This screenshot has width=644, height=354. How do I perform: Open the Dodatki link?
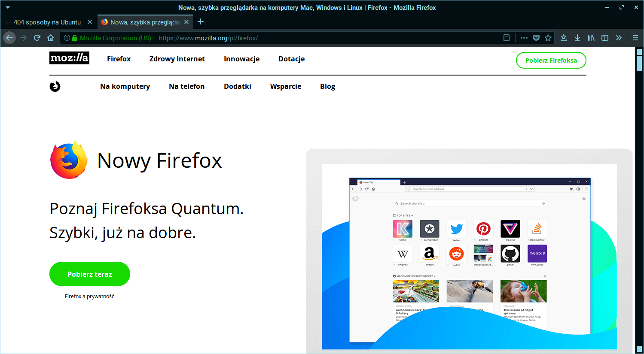click(237, 86)
